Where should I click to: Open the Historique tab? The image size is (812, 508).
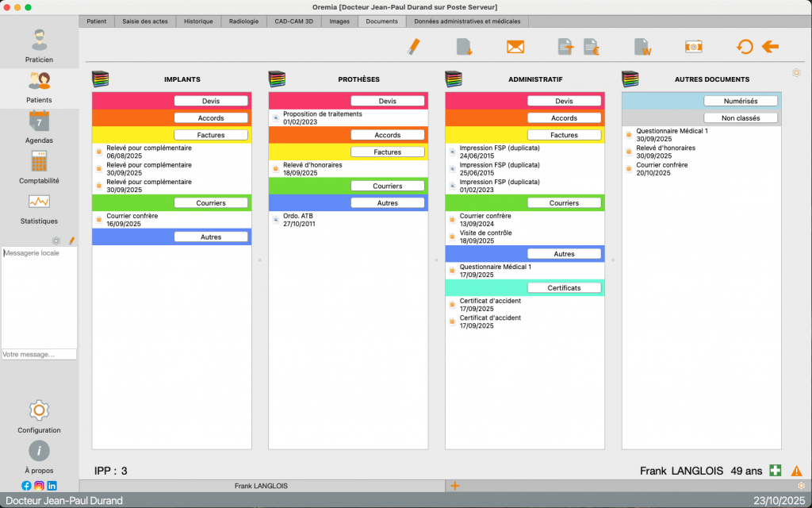[x=198, y=21]
